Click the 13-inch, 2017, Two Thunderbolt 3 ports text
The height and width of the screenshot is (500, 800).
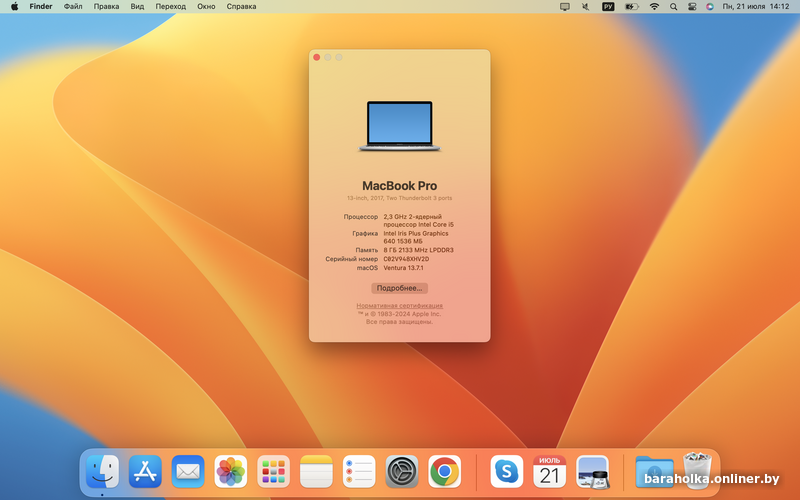399,198
